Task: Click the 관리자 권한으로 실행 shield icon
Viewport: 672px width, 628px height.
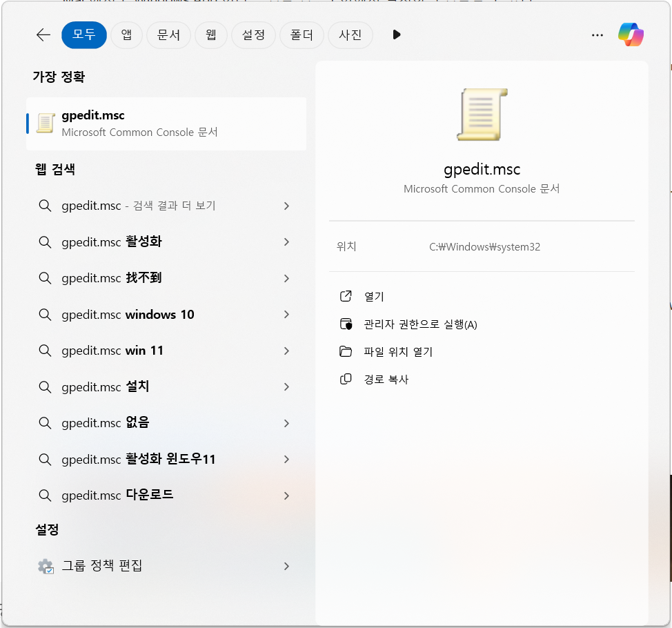Action: coord(346,324)
